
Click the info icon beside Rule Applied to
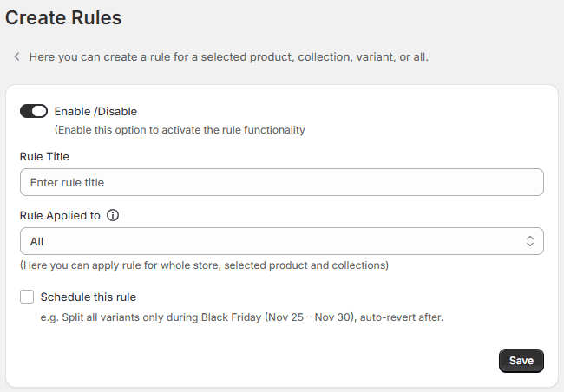point(113,215)
